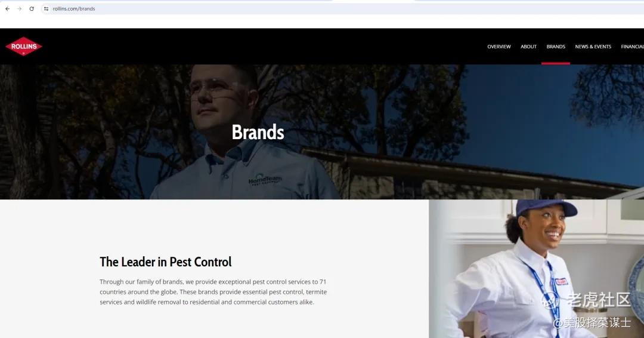Go to the News & Events section
Image resolution: width=644 pixels, height=338 pixels.
(593, 47)
